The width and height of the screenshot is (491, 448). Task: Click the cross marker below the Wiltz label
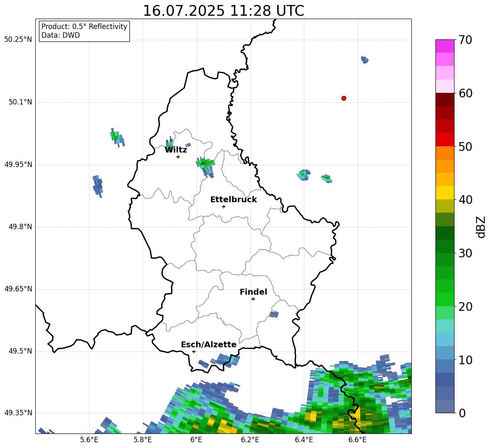click(178, 157)
